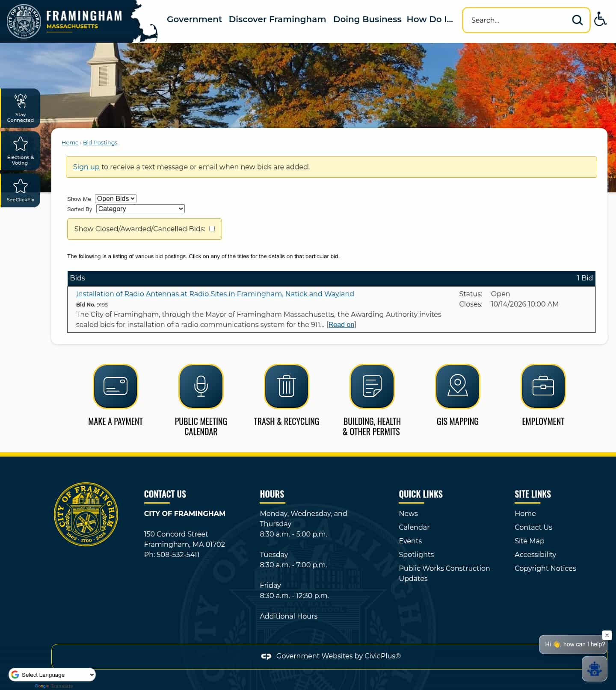Open the Calendar quick link
Image resolution: width=616 pixels, height=690 pixels.
tap(414, 527)
